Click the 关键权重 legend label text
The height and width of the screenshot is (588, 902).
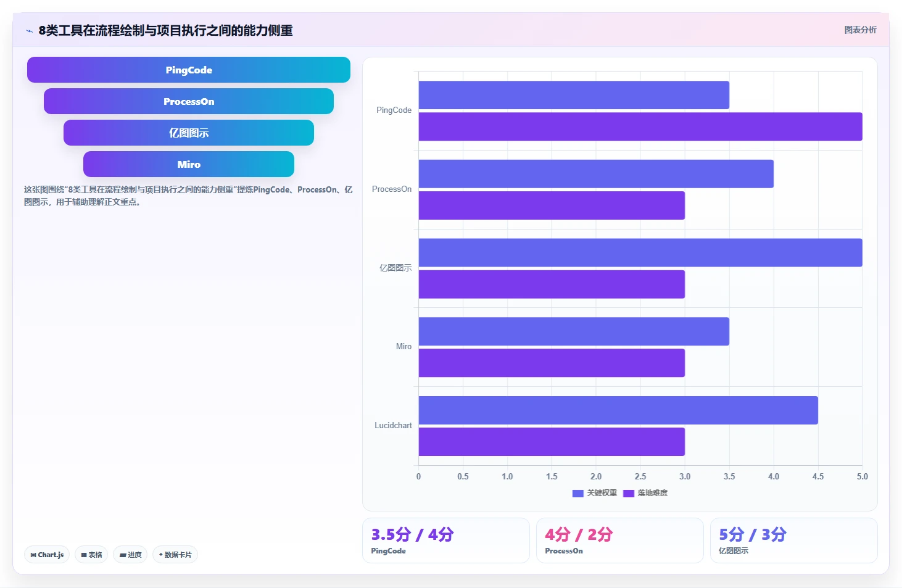click(602, 493)
